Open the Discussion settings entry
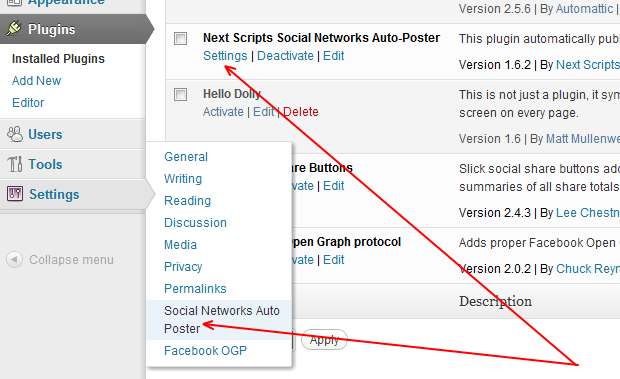620x379 pixels. coord(195,222)
